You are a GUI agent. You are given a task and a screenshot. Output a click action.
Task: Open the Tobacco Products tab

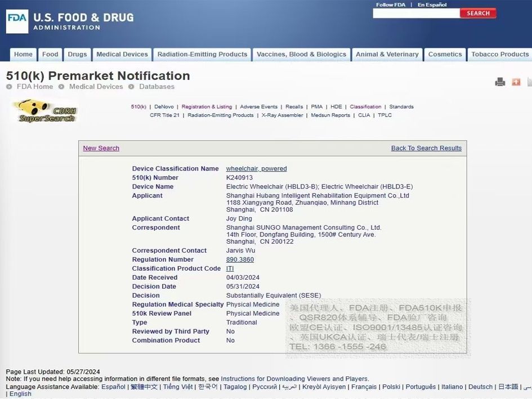[500, 54]
